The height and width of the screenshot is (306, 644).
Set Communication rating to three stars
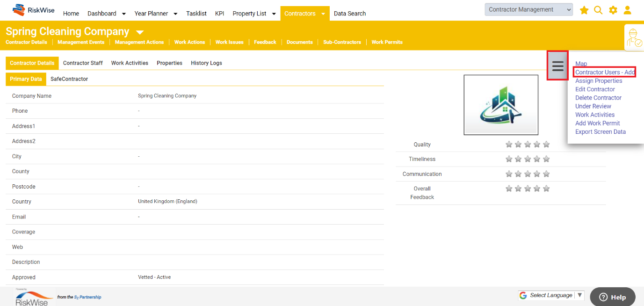(x=527, y=174)
